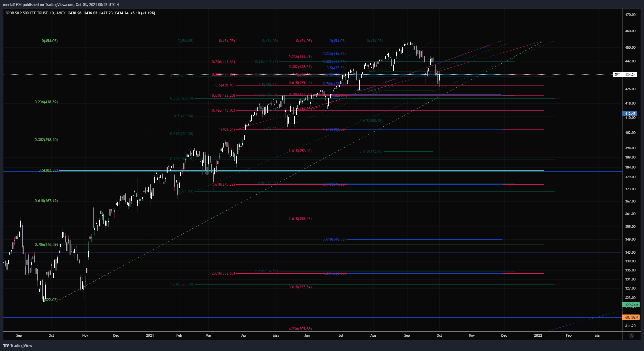The width and height of the screenshot is (644, 351).
Task: Select the blue 3.618(348.96) extension label
Action: [x=334, y=239]
